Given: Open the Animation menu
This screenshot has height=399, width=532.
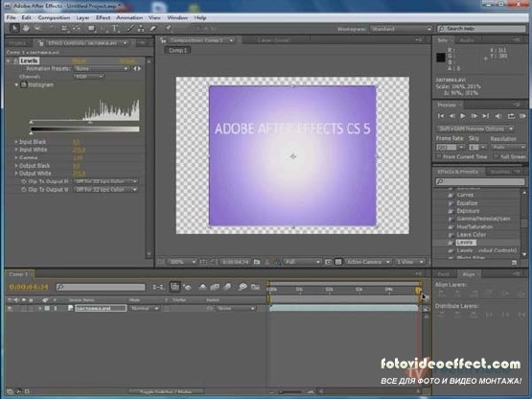Looking at the screenshot, I should coord(129,17).
